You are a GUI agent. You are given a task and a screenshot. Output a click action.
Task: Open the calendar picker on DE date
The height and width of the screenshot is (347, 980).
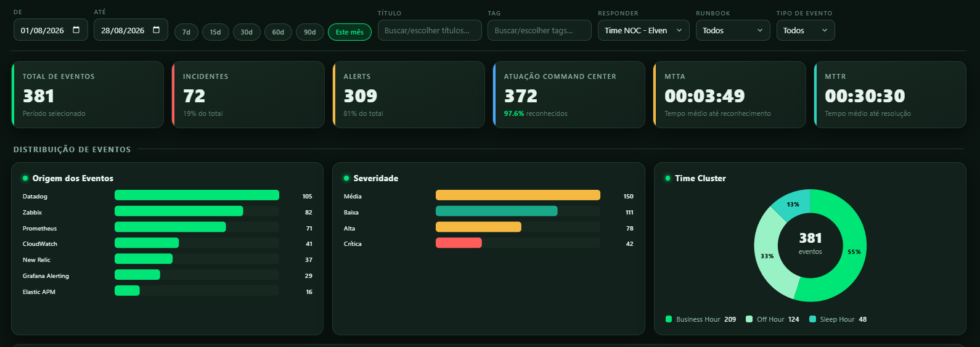point(76,30)
